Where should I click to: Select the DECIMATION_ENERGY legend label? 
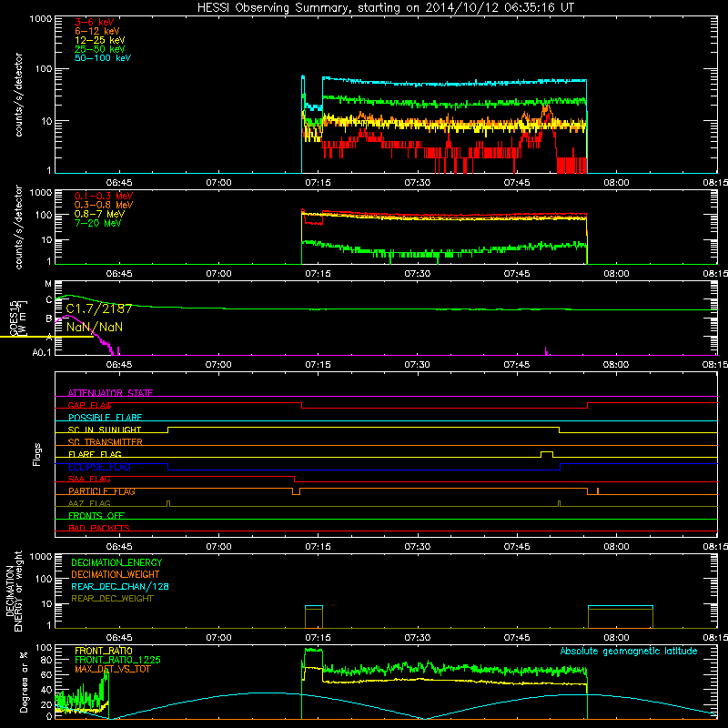pos(116,562)
